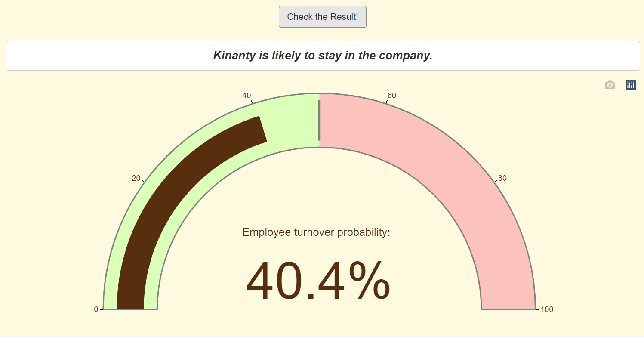Click the gauge tick label 20
Viewport: 644px width, 337px height.
pos(136,178)
